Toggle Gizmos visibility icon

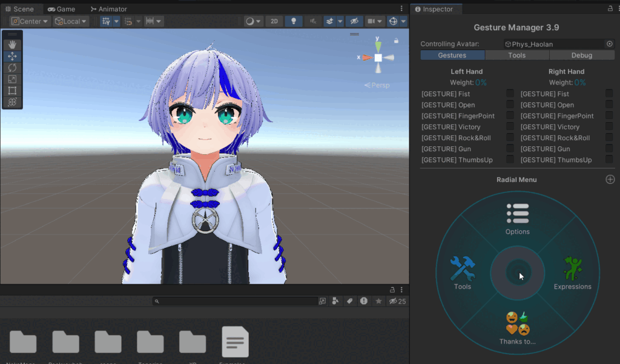(x=393, y=21)
